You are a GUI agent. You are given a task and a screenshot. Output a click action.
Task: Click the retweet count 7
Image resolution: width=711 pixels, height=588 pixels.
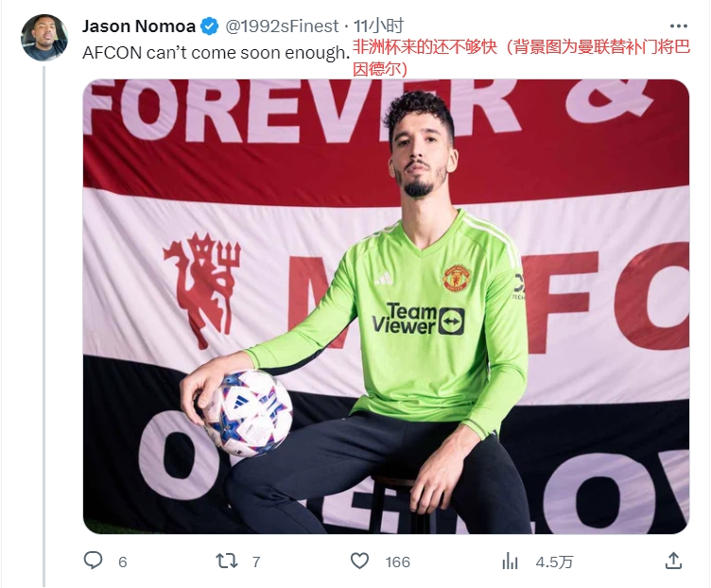(256, 562)
